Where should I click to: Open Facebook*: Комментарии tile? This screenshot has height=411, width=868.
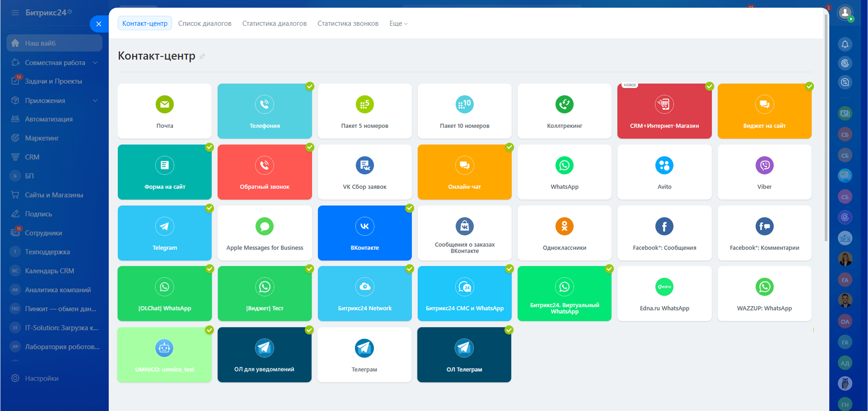tap(765, 233)
